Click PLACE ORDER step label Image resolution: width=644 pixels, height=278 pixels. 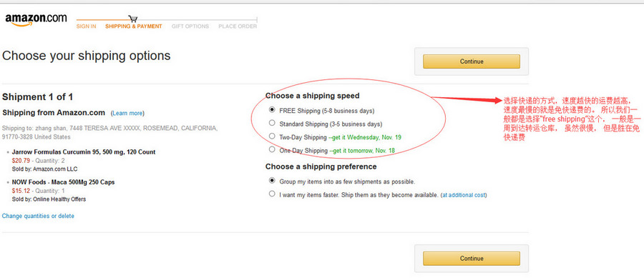point(238,26)
